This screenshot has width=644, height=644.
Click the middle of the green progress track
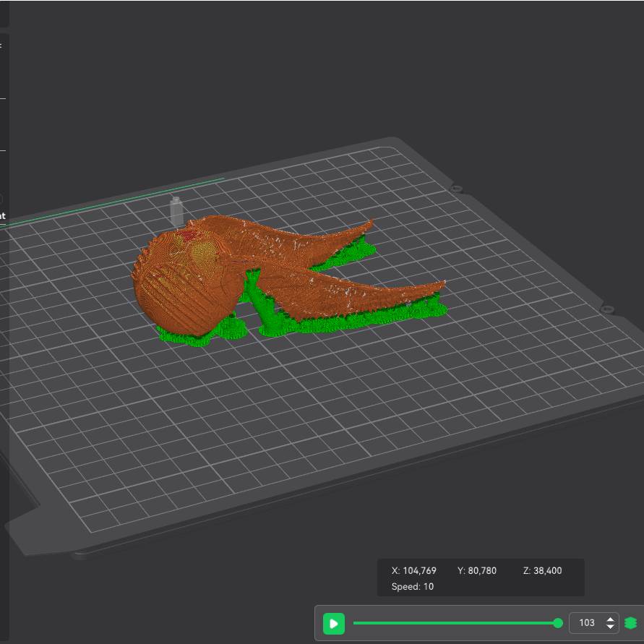tap(455, 623)
